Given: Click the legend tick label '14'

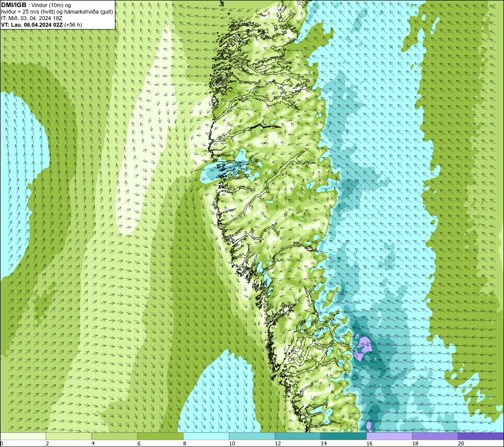Looking at the screenshot, I should pyautogui.click(x=324, y=443).
